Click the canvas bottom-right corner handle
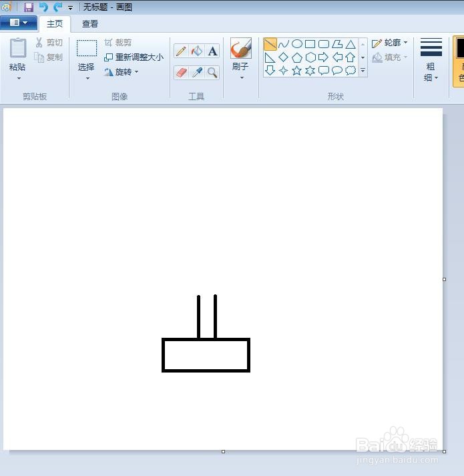The image size is (464, 476). click(444, 452)
